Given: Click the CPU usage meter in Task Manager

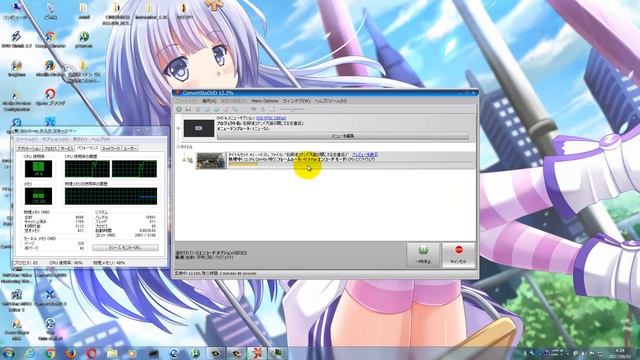Looking at the screenshot, I should pyautogui.click(x=38, y=169).
